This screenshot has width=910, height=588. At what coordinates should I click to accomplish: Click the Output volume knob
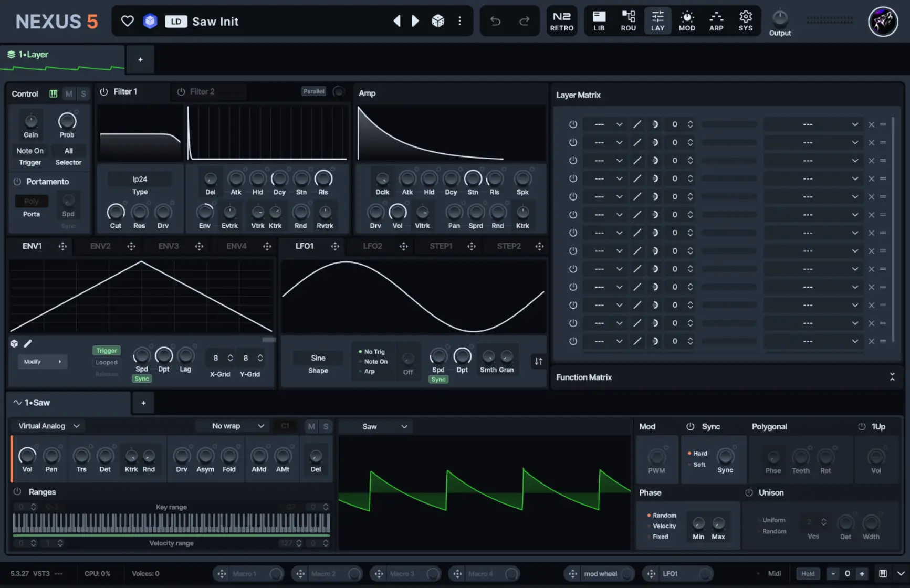click(x=780, y=17)
